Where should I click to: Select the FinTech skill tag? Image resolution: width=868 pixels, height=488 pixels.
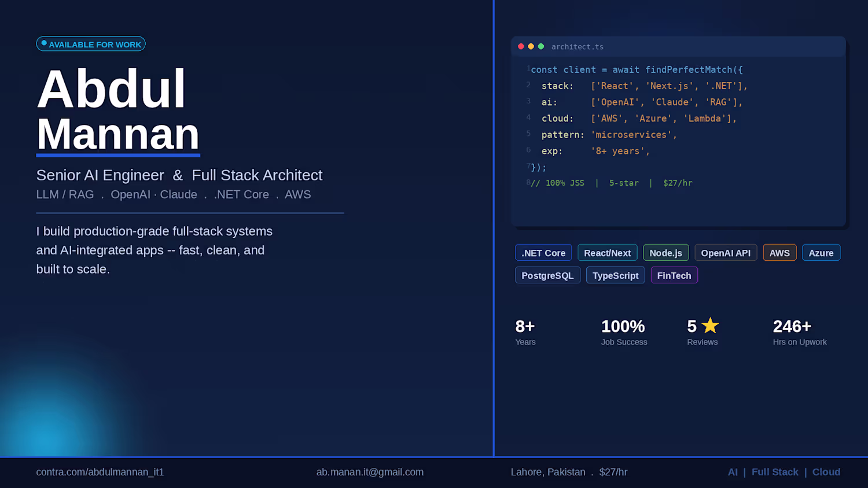point(674,275)
